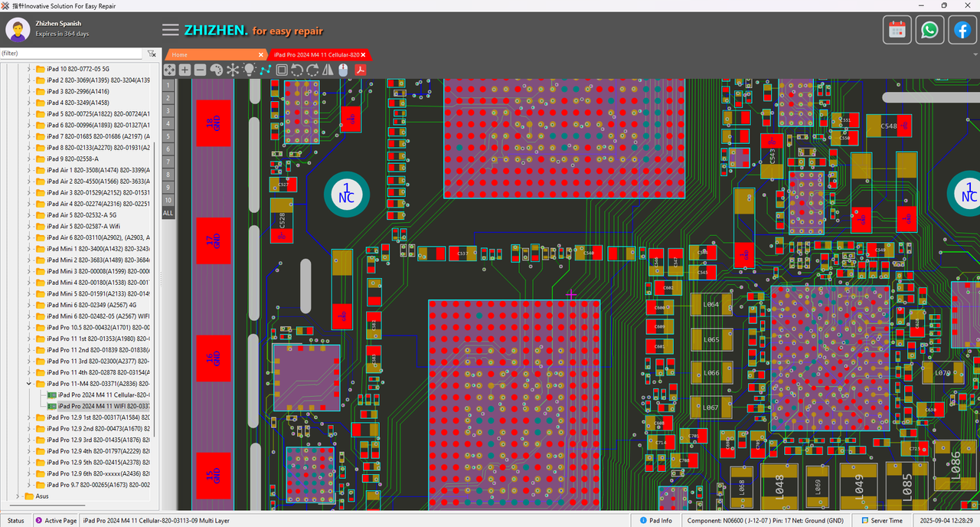Expand the Asus folder
This screenshot has width=980, height=527.
19,496
